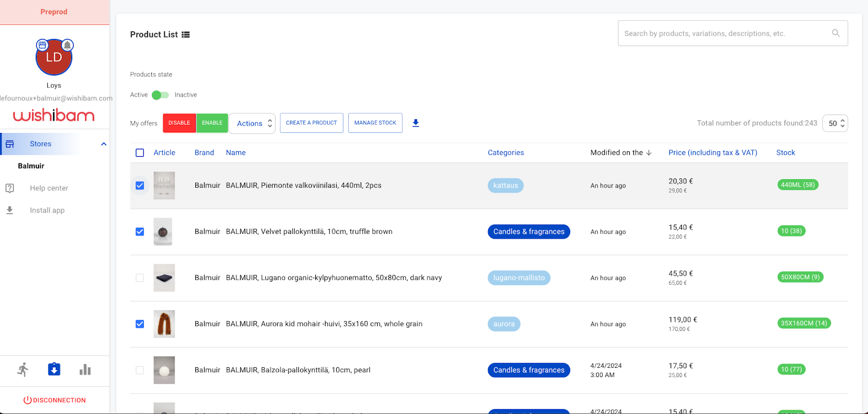Click the 10 (38) stock badge
Image resolution: width=868 pixels, height=414 pixels.
792,231
